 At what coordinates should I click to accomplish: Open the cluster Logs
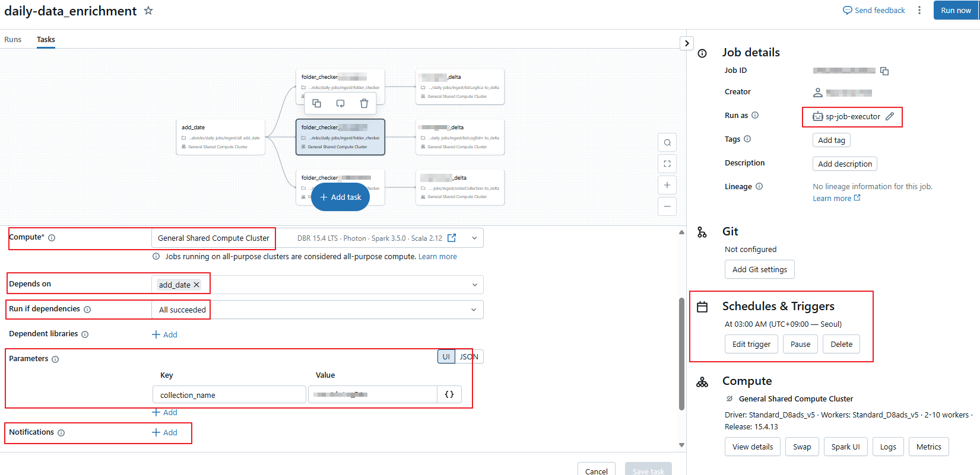pyautogui.click(x=888, y=447)
